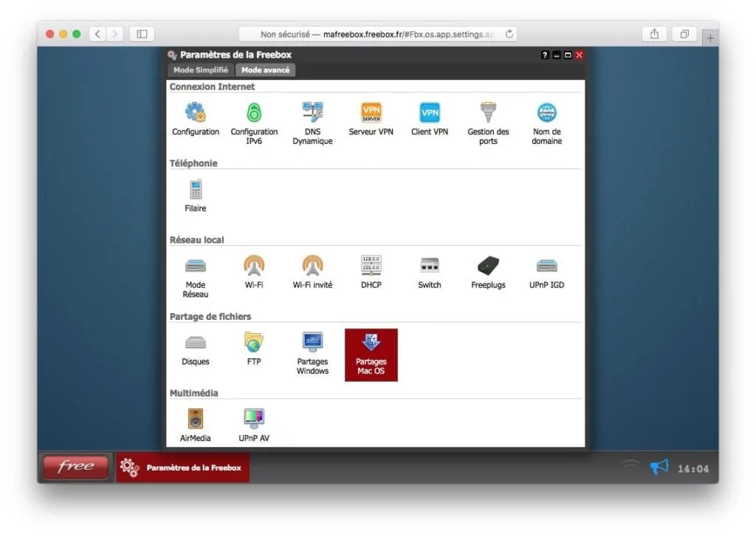Click the Safari address bar
The width and height of the screenshot is (756, 537).
(x=378, y=34)
